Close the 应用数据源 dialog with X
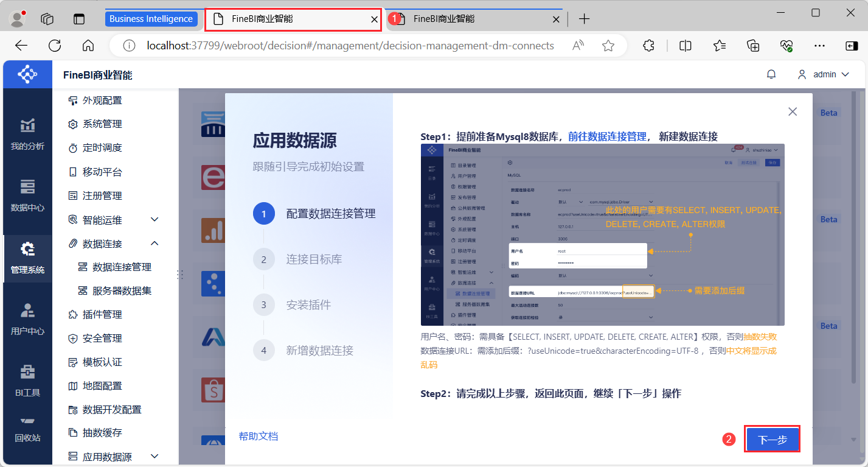 tap(793, 111)
